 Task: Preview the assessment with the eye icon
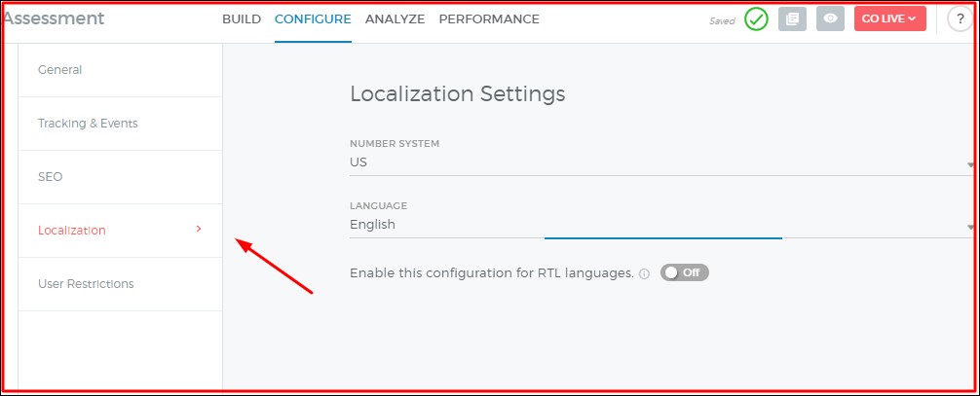tap(830, 19)
